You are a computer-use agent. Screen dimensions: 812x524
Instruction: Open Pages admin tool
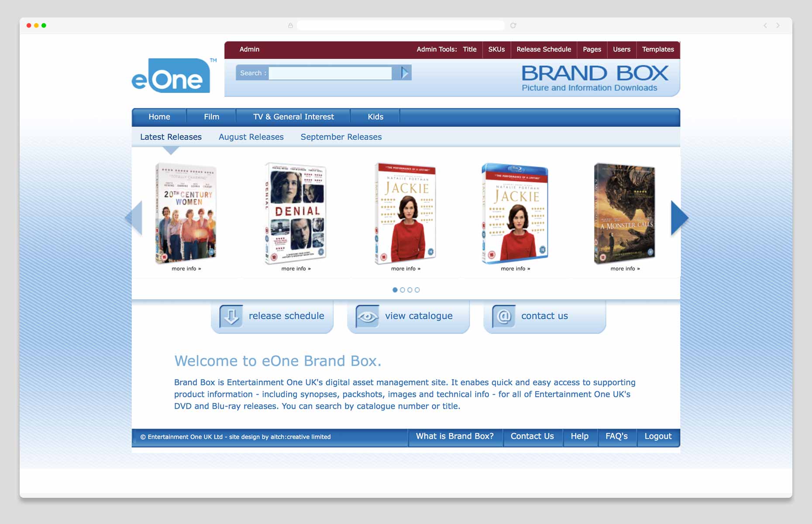592,49
